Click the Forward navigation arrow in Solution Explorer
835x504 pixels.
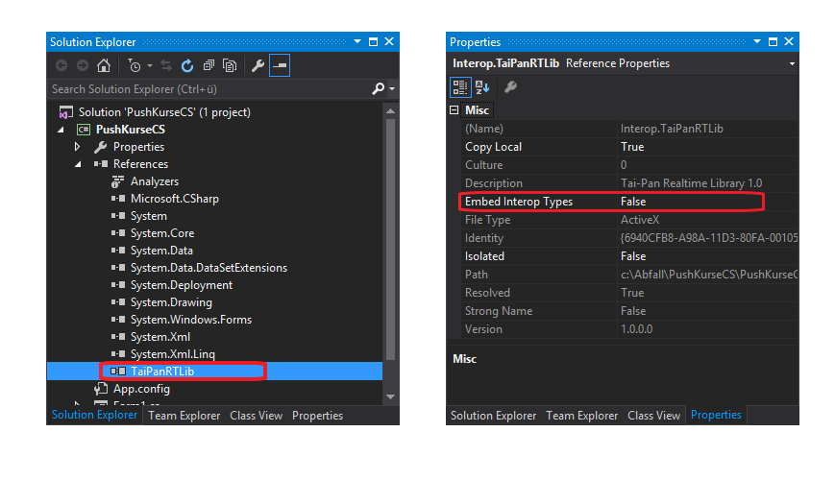click(x=82, y=65)
